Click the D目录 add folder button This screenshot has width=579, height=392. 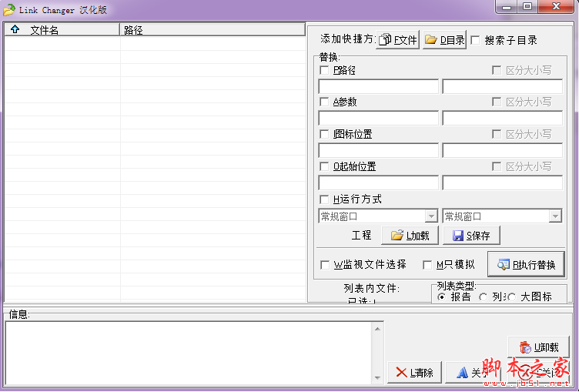[444, 39]
